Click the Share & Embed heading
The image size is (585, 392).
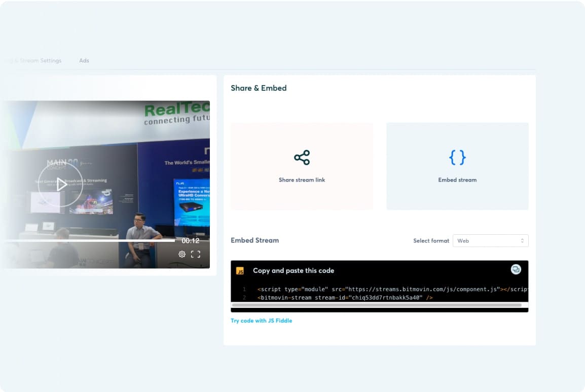pyautogui.click(x=259, y=88)
